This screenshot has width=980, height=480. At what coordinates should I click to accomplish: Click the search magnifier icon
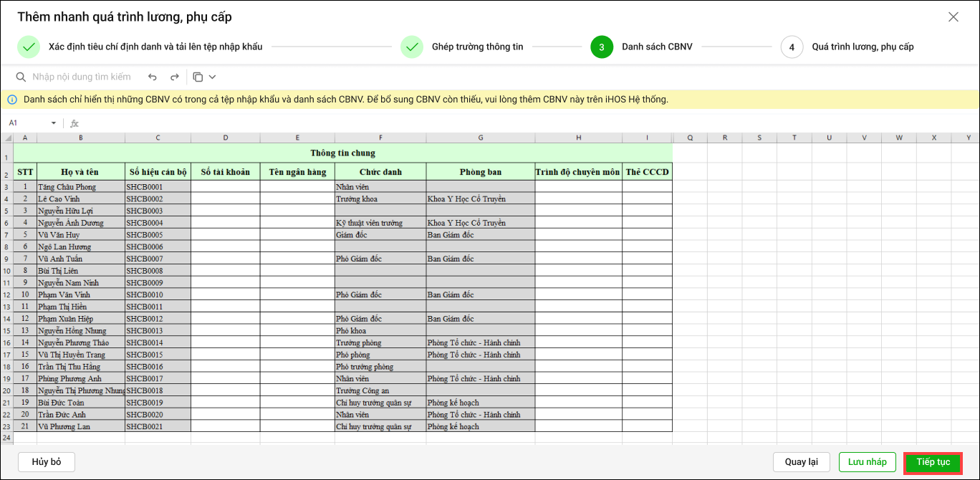21,77
